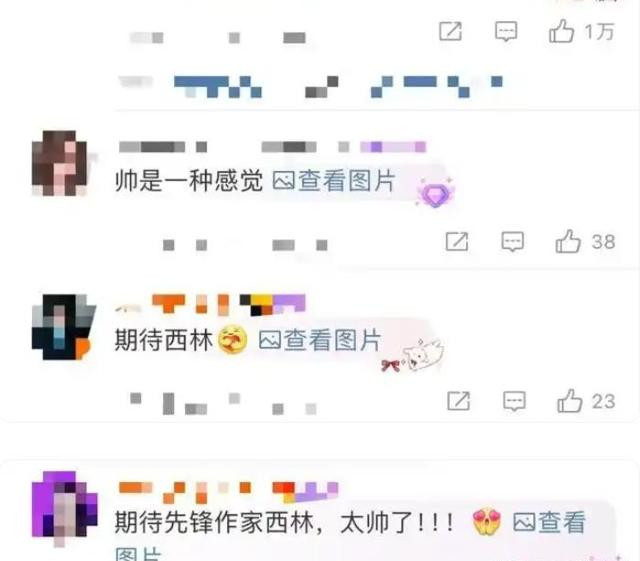Image resolution: width=640 pixels, height=561 pixels.
Task: Open avatar of '帅是一种感觉' commenter
Action: 60,163
